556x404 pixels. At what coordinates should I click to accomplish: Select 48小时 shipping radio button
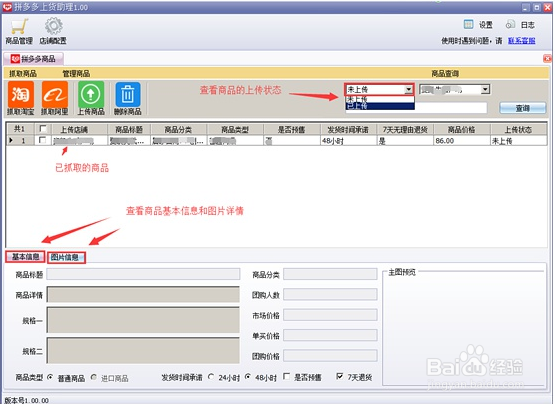(248, 377)
